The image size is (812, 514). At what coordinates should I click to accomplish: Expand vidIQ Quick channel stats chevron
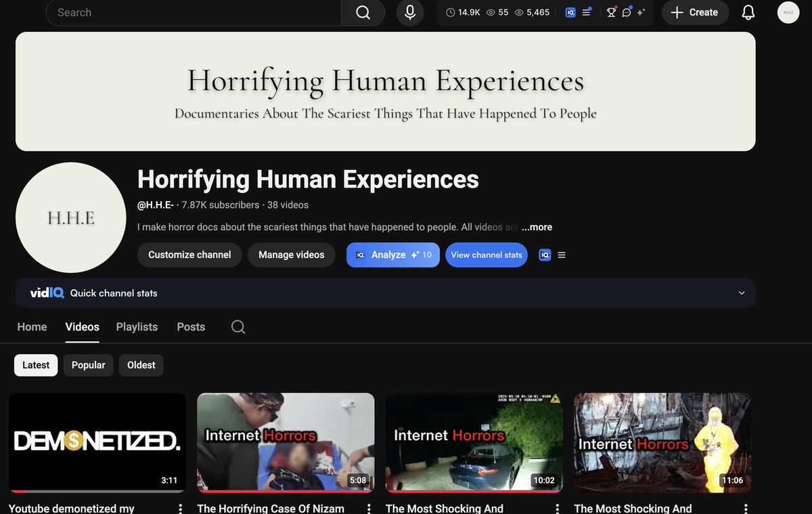pyautogui.click(x=742, y=293)
